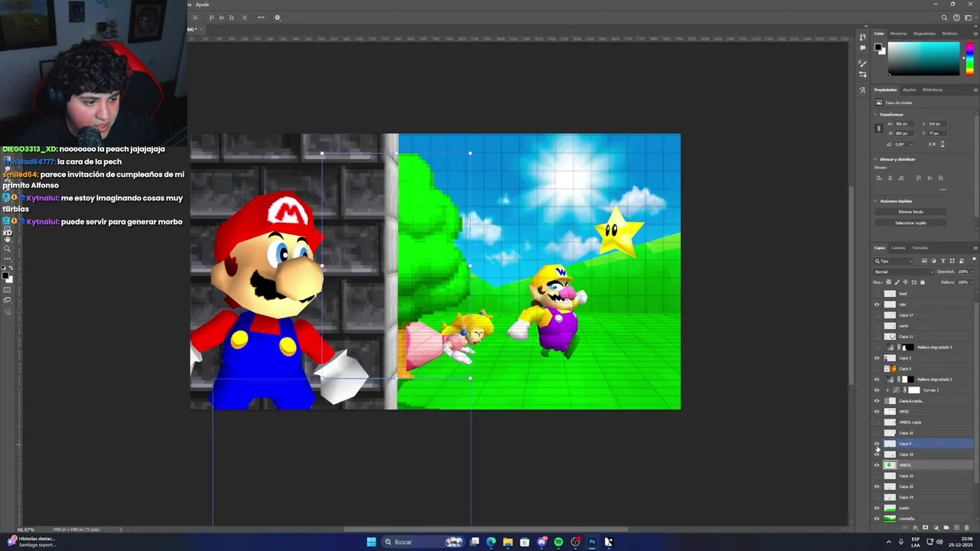Hide the ARBOL copia layer
980x551 pixels.
click(877, 422)
